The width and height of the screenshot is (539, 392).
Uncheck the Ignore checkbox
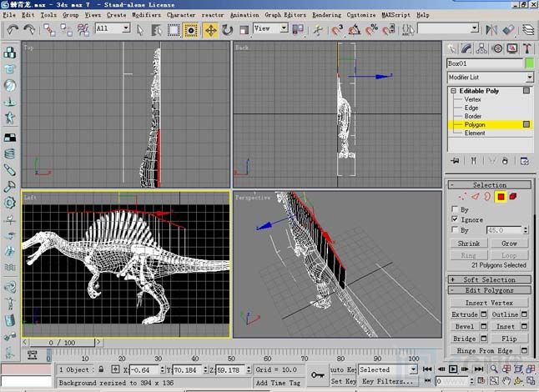[455, 219]
